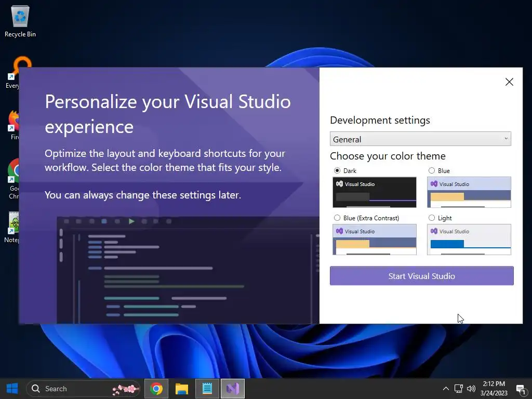Screen dimensions: 532x399
Task: Click the Development settings heading text
Action: pyautogui.click(x=380, y=120)
